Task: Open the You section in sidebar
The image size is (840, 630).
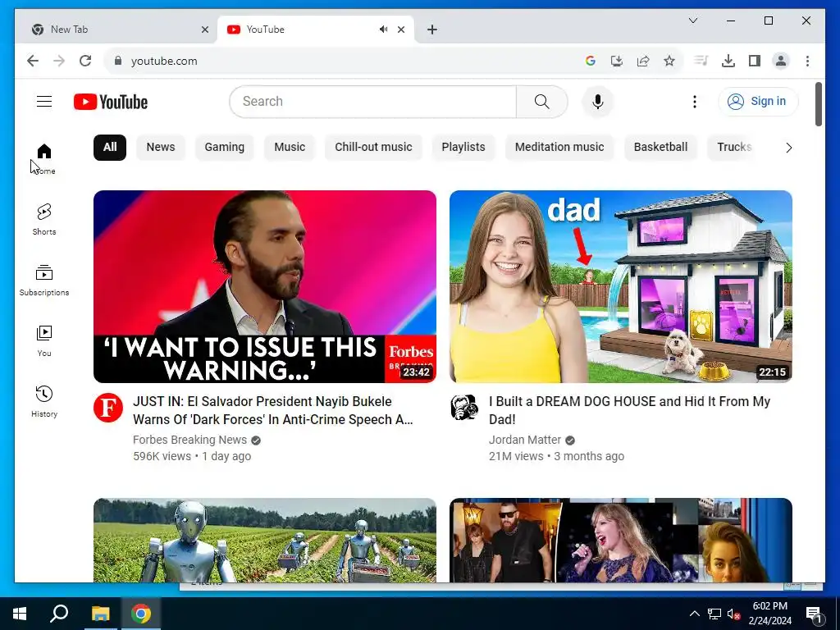Action: [x=44, y=340]
